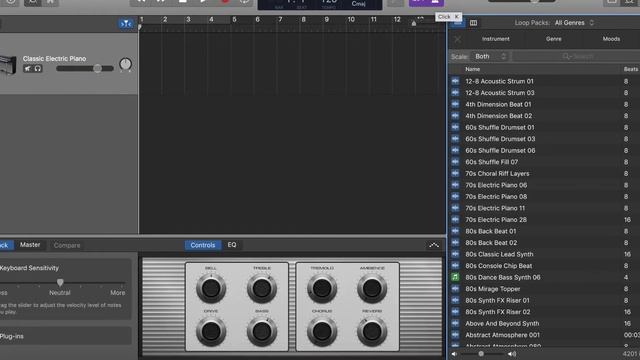Open the Scale Both dropdown
This screenshot has width=640, height=360.
(490, 56)
